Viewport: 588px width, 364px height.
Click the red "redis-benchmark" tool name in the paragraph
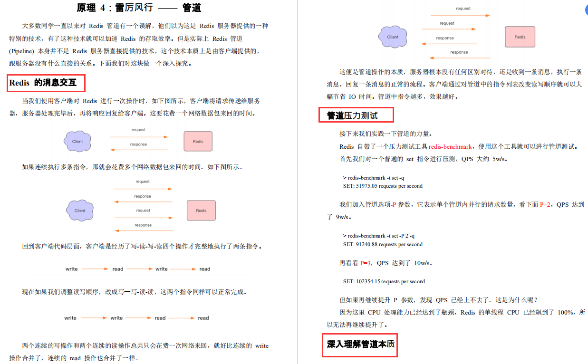click(450, 147)
